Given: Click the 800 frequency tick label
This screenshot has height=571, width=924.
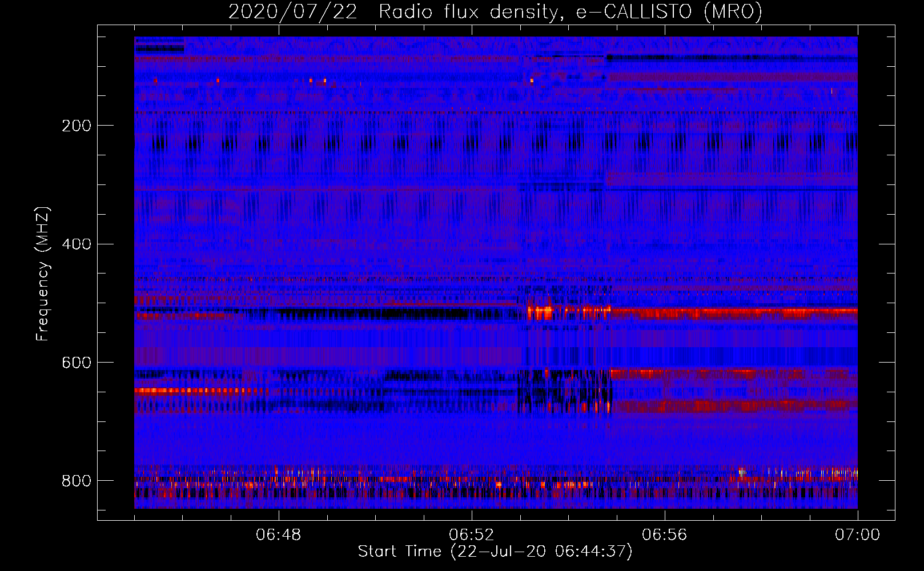Looking at the screenshot, I should (76, 481).
